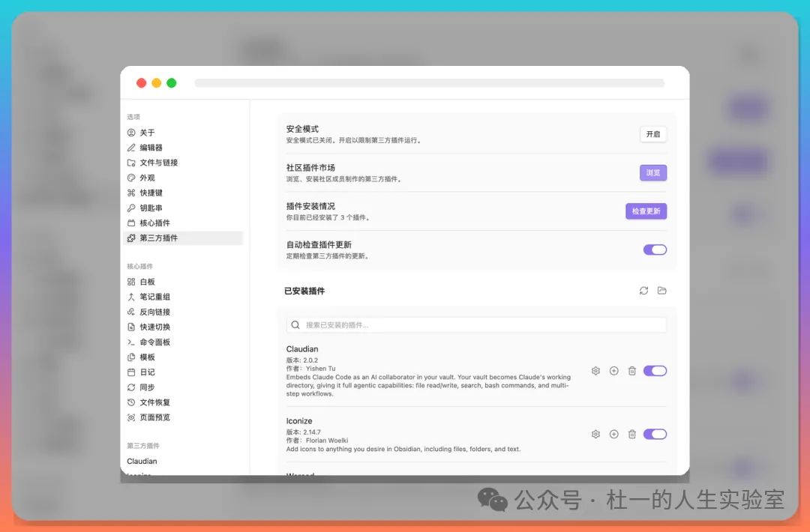810x532 pixels.
Task: Click the 反向链接 link icon
Action: pyautogui.click(x=131, y=312)
